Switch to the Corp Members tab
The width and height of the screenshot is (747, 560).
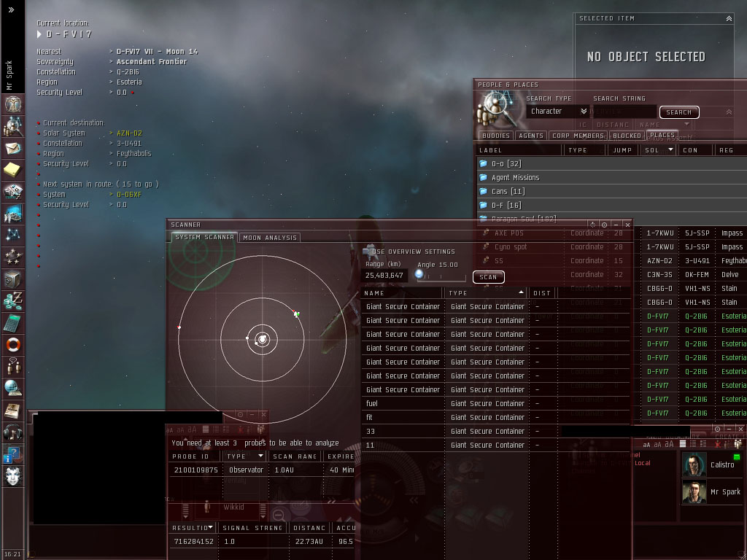(x=578, y=136)
